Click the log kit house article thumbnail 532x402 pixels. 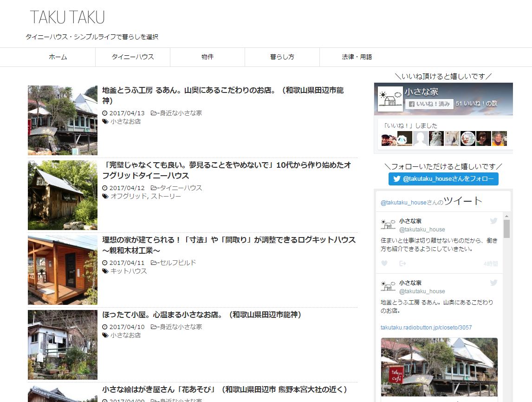coord(63,270)
